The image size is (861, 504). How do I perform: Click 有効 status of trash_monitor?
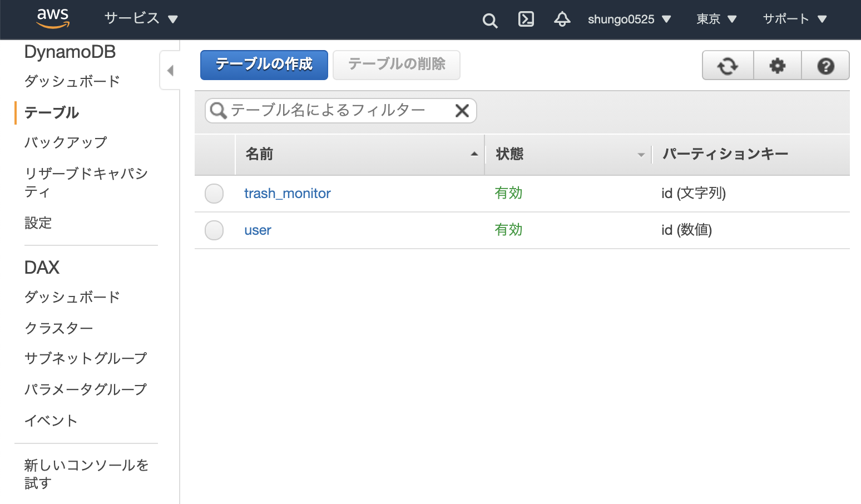click(508, 193)
